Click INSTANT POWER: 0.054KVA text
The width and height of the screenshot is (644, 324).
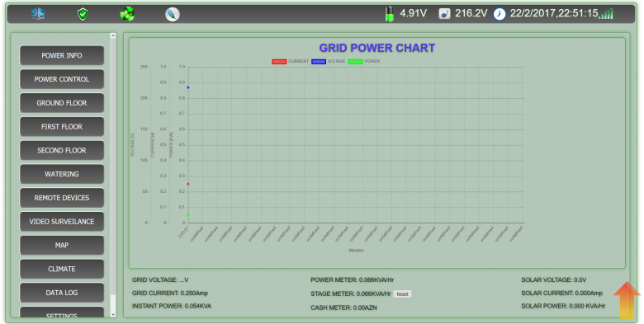[172, 306]
